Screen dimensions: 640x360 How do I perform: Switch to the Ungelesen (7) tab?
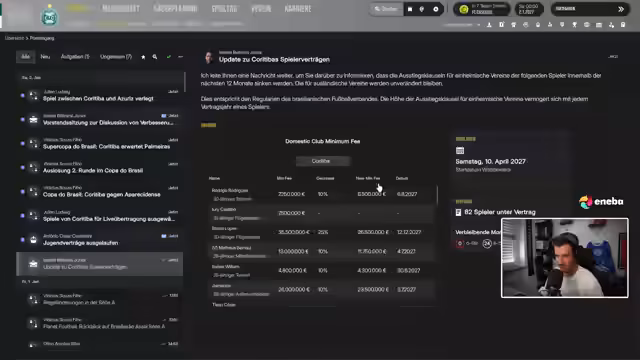(x=116, y=57)
